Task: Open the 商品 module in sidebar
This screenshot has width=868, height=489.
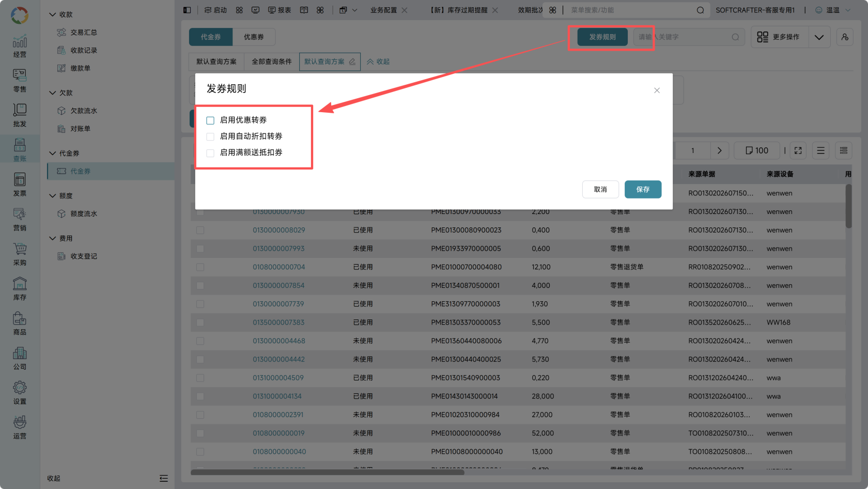Action: pyautogui.click(x=20, y=323)
